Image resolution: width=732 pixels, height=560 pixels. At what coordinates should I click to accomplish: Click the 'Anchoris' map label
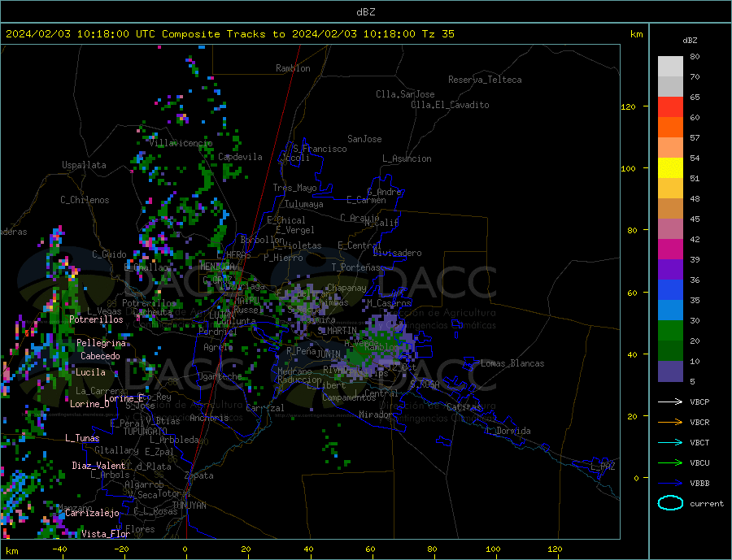(209, 418)
